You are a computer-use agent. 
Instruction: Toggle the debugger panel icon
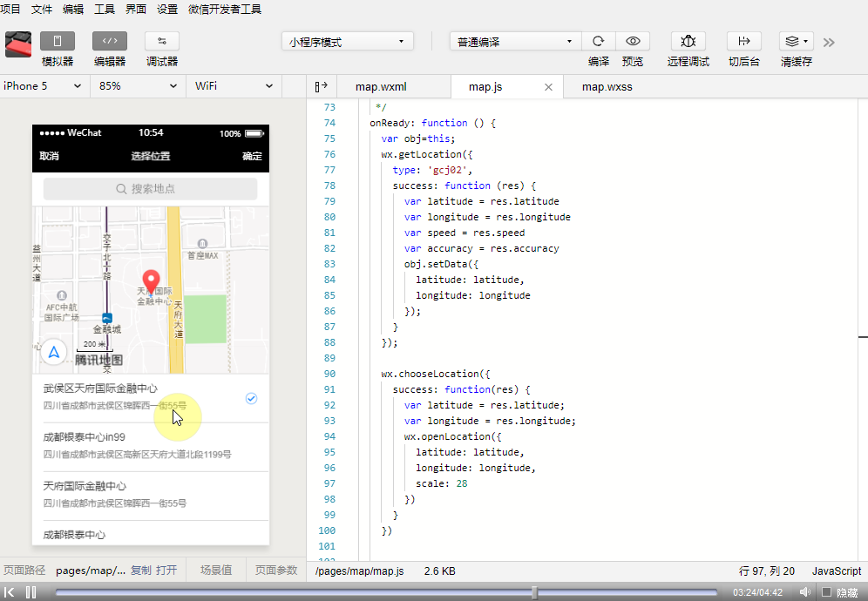tap(161, 42)
